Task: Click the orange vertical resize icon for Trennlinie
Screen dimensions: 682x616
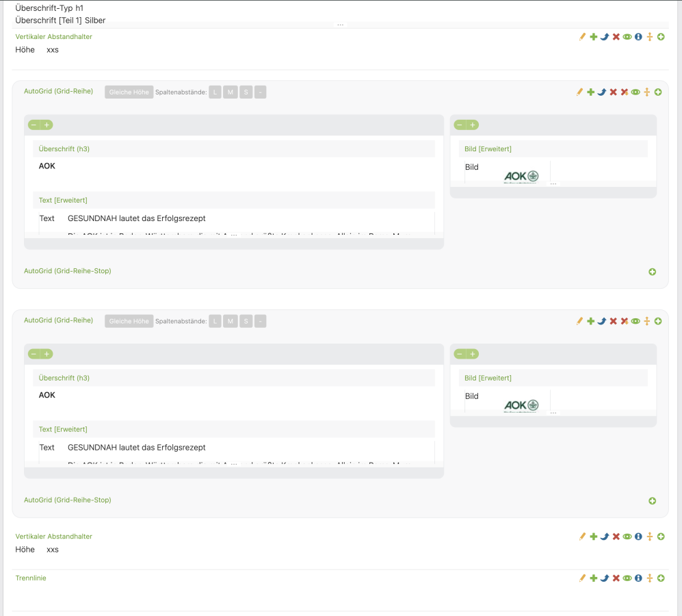Action: pos(649,578)
